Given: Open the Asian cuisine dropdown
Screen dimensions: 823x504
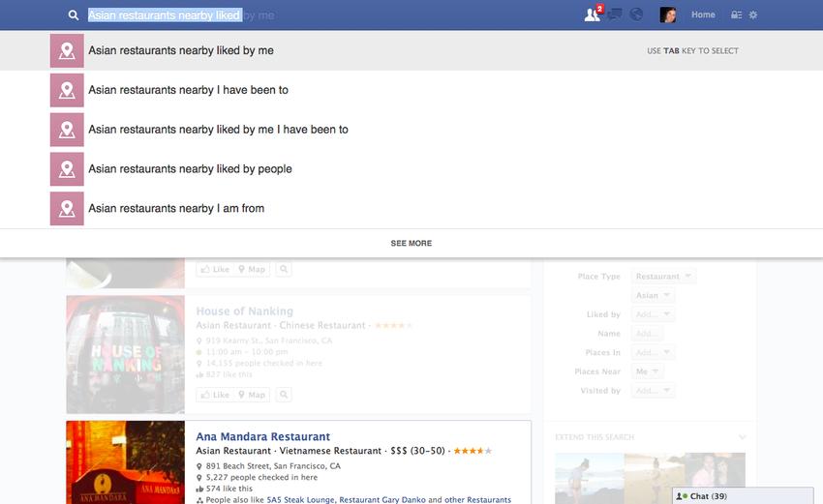Looking at the screenshot, I should pyautogui.click(x=653, y=295).
